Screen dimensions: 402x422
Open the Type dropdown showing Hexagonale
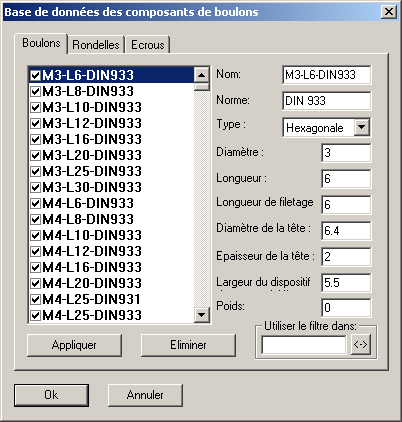click(x=362, y=127)
